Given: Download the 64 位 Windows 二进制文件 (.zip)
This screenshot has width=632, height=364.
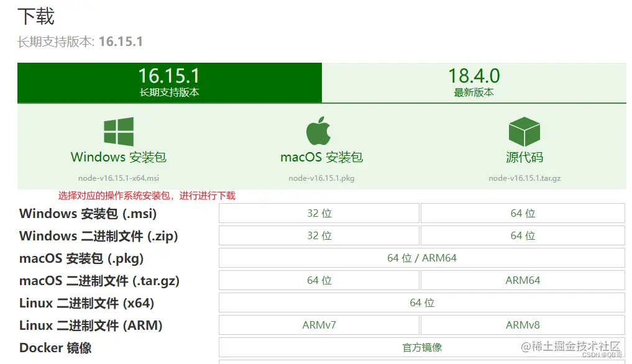Looking at the screenshot, I should pyautogui.click(x=523, y=235).
